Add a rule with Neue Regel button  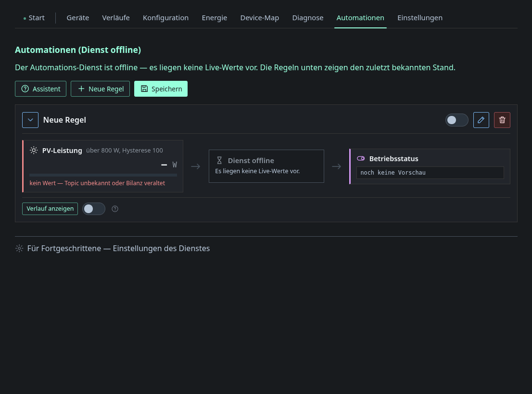pos(100,89)
